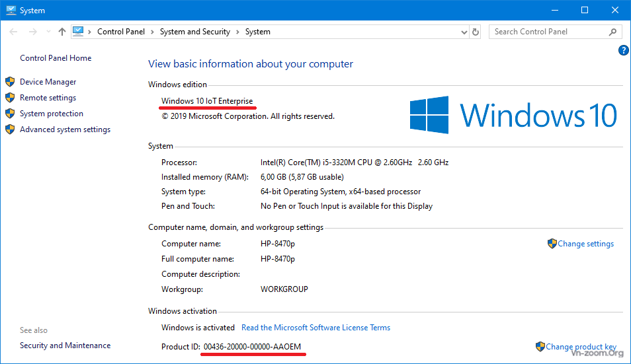This screenshot has height=364, width=631.
Task: Click the Windows 10 logo
Action: tap(513, 115)
